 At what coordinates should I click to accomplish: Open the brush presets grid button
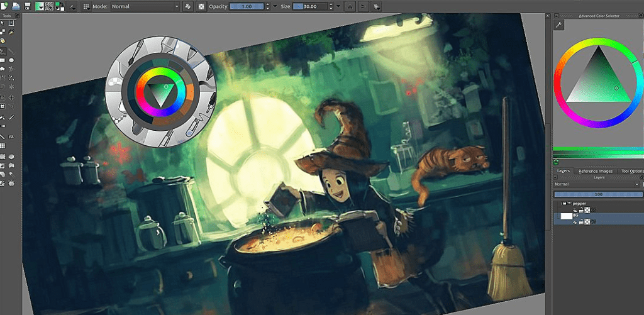coord(87,6)
